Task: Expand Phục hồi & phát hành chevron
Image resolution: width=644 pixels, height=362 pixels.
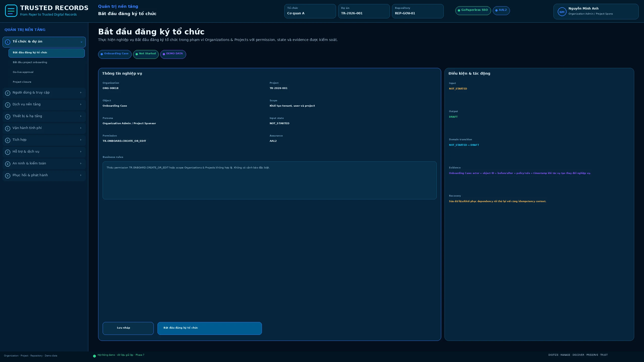Action: pyautogui.click(x=81, y=175)
